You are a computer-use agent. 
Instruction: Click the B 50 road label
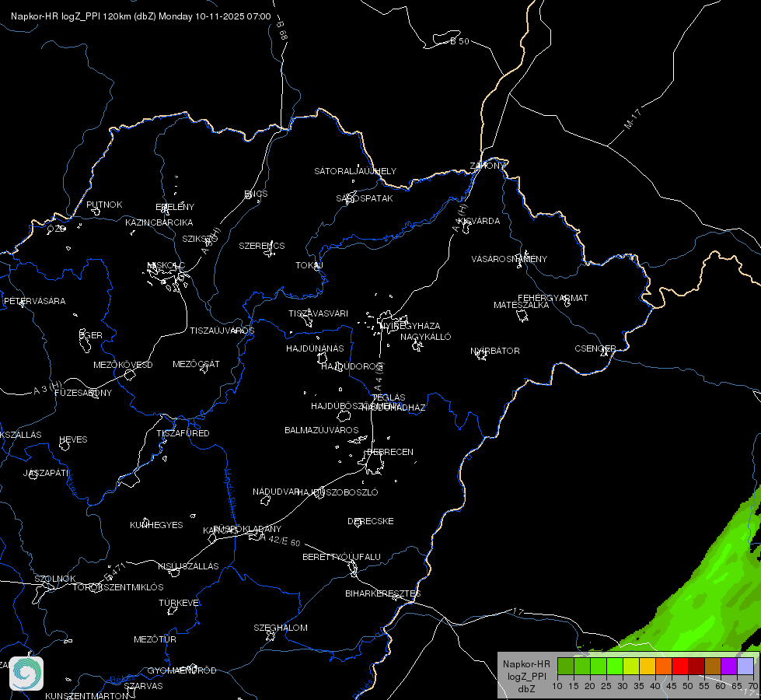coord(459,41)
